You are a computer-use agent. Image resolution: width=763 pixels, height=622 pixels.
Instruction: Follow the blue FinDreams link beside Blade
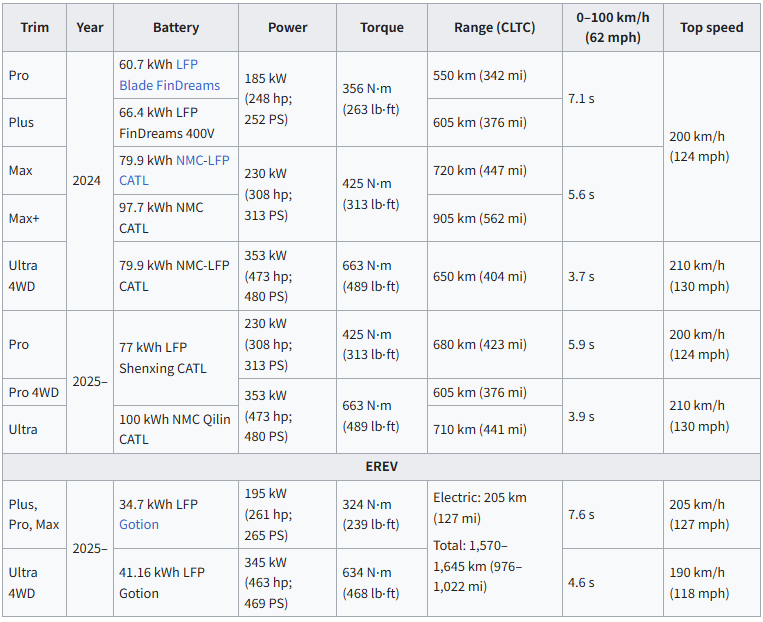(187, 85)
